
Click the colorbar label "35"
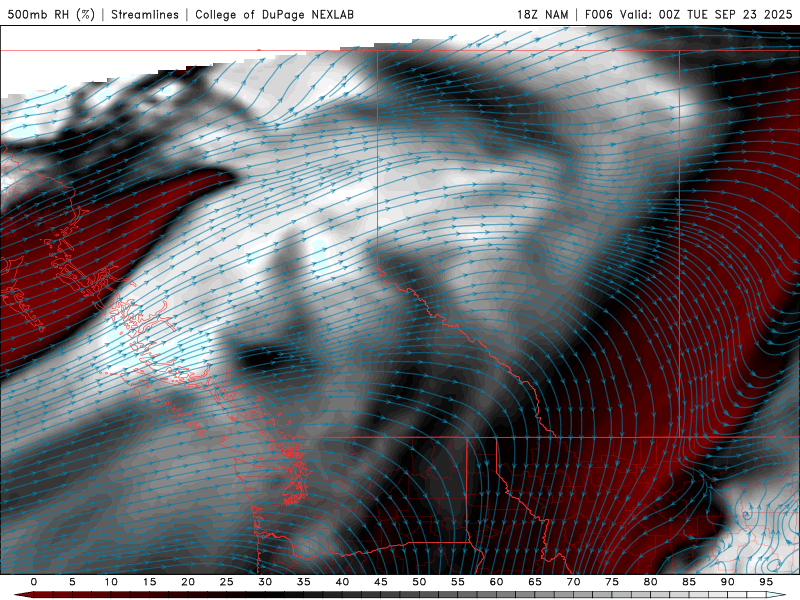[304, 582]
